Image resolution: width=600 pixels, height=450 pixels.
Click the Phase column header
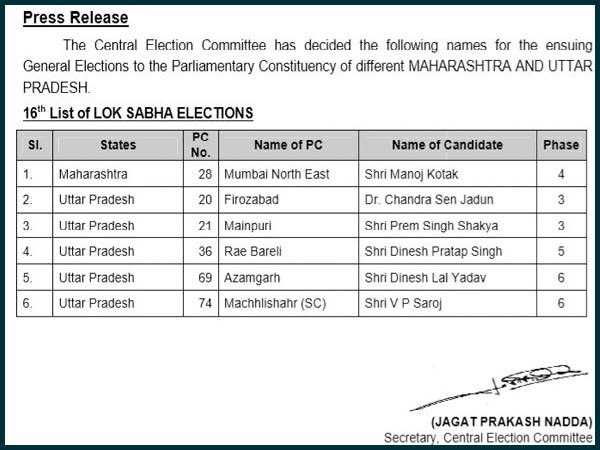(561, 145)
